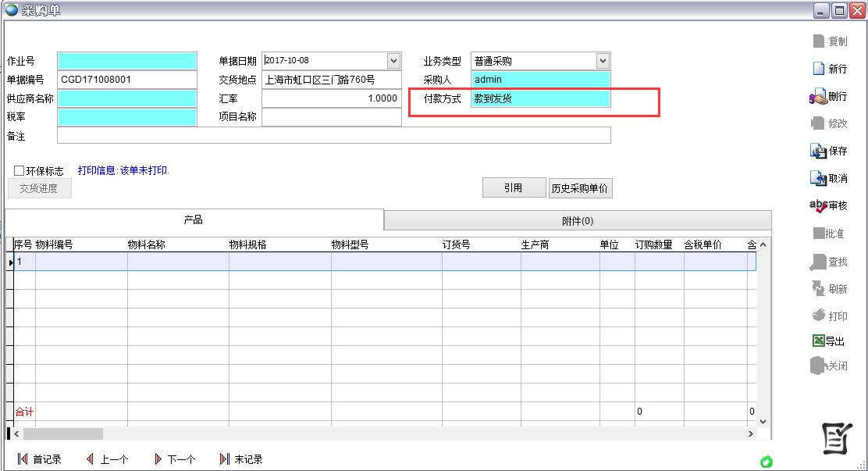Expand the 业务类型 combo box
The image size is (868, 471).
(601, 60)
